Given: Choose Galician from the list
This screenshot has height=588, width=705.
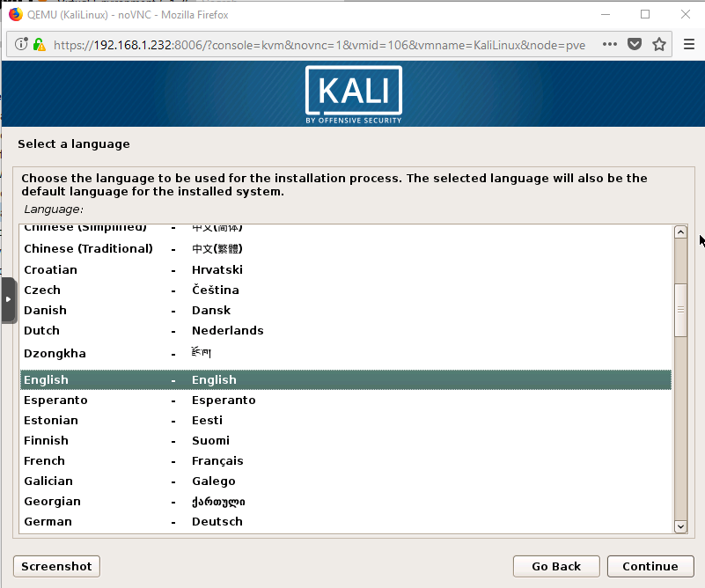Looking at the screenshot, I should (x=346, y=481).
